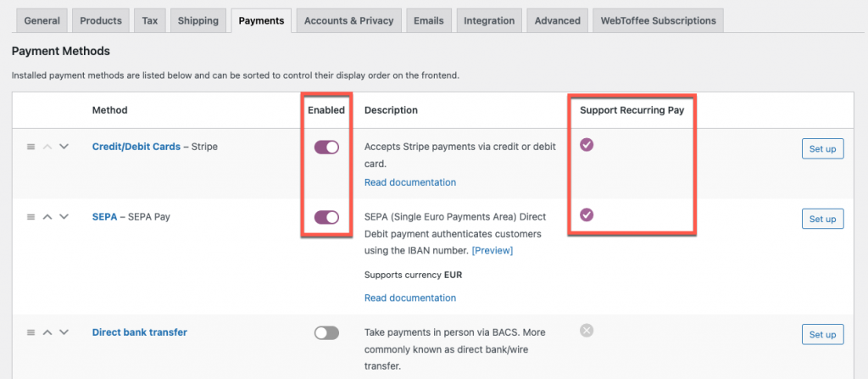Open the SEPA method link
Viewport: 868px width, 379px height.
(104, 217)
